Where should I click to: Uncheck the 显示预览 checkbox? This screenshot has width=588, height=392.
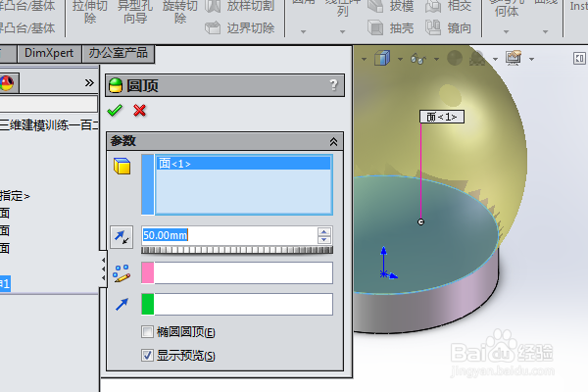147,355
